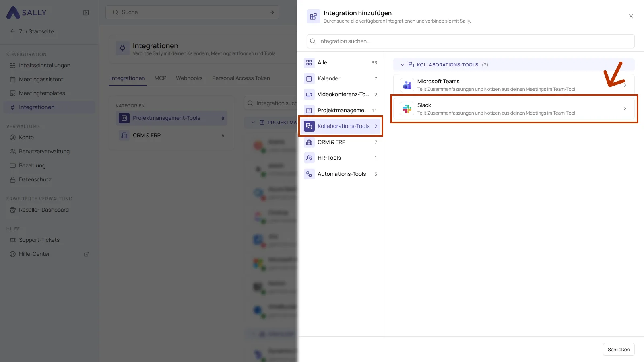Select Integrationen in the sidebar
This screenshot has height=362, width=644.
49,107
